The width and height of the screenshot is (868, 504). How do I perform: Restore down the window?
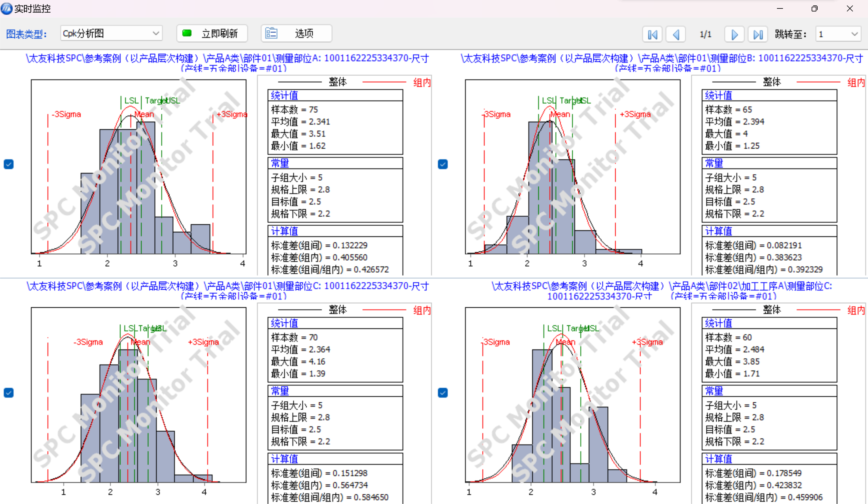click(814, 9)
